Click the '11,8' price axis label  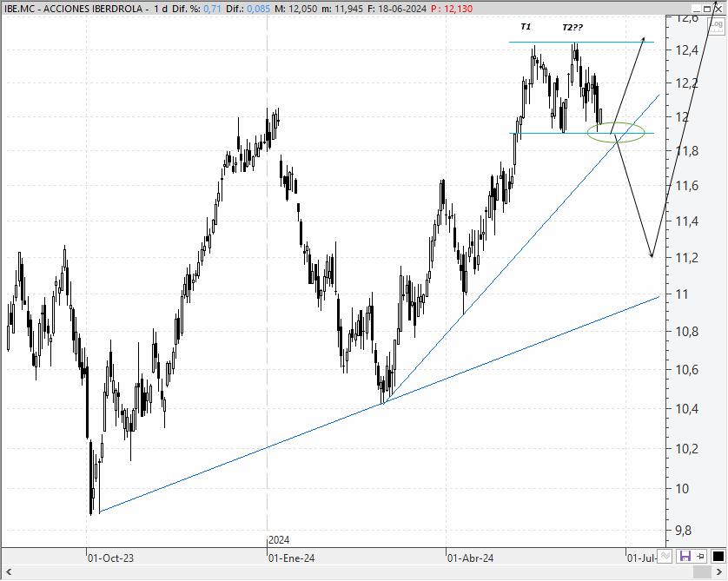pyautogui.click(x=687, y=151)
